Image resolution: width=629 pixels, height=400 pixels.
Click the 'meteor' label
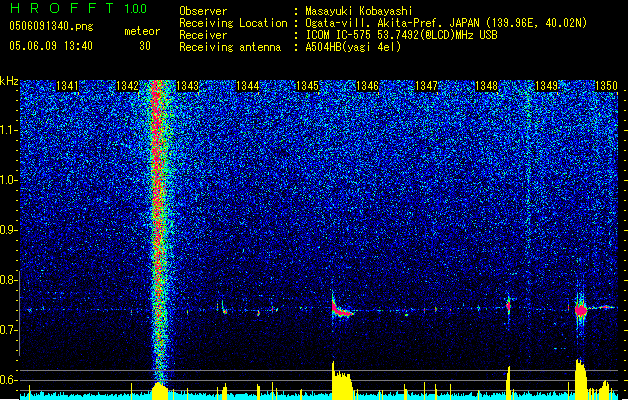pos(142,31)
